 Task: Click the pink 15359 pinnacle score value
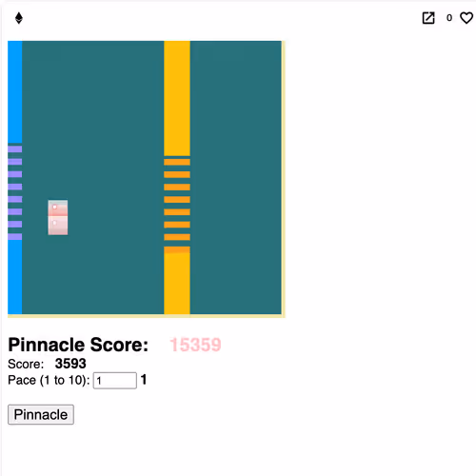[195, 345]
